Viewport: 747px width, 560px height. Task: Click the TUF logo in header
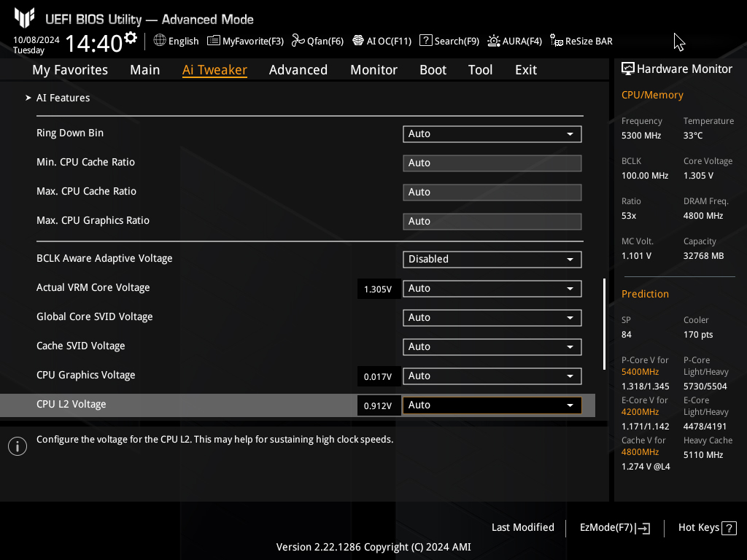24,18
